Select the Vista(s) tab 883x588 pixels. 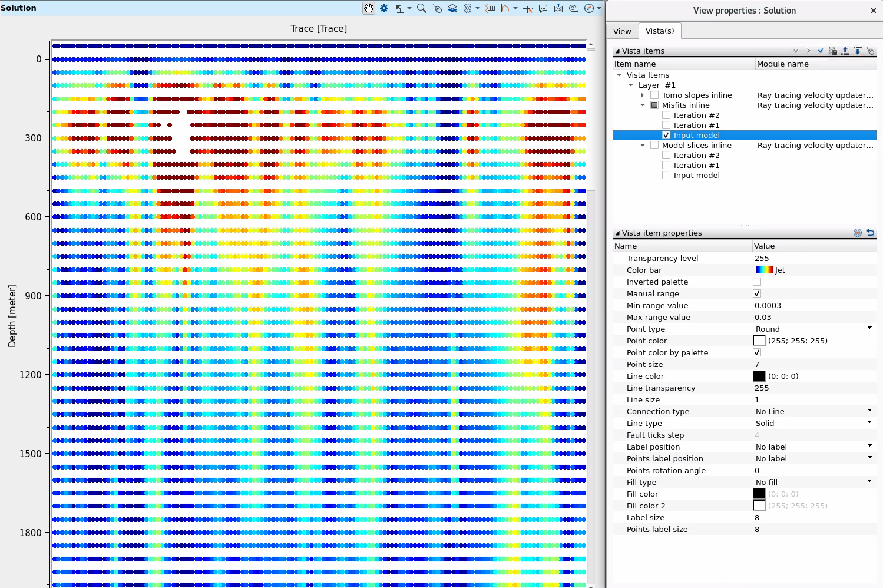point(660,31)
